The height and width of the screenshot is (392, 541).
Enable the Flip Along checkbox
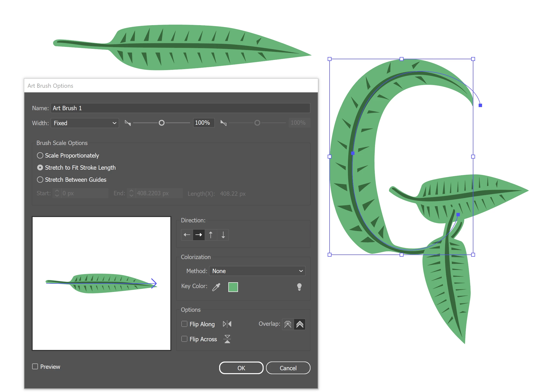coord(184,324)
